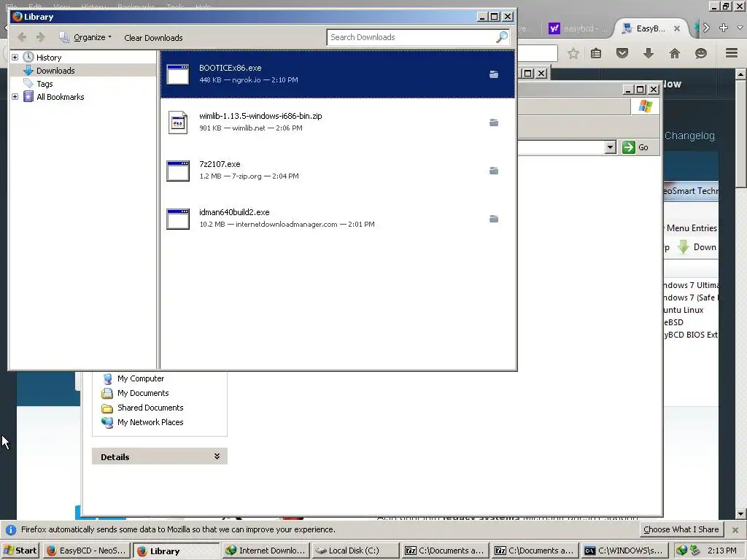Bookmark this page with the star icon

[573, 53]
